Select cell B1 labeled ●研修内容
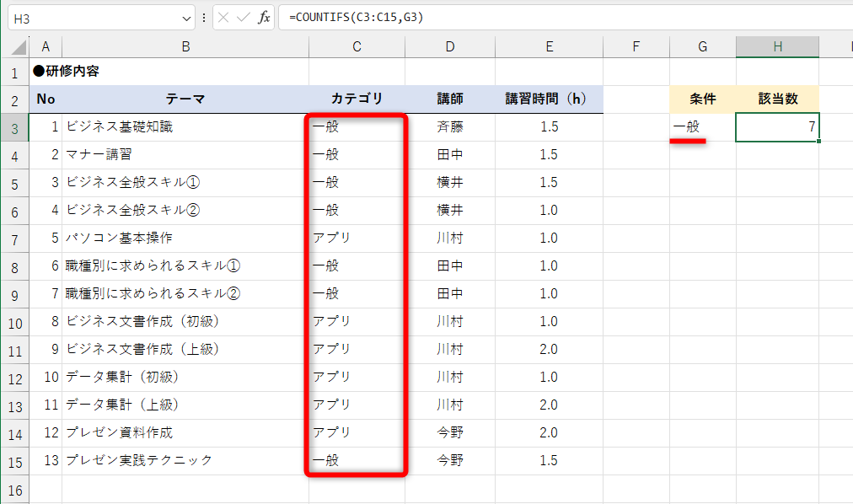853x504 pixels. [x=185, y=71]
